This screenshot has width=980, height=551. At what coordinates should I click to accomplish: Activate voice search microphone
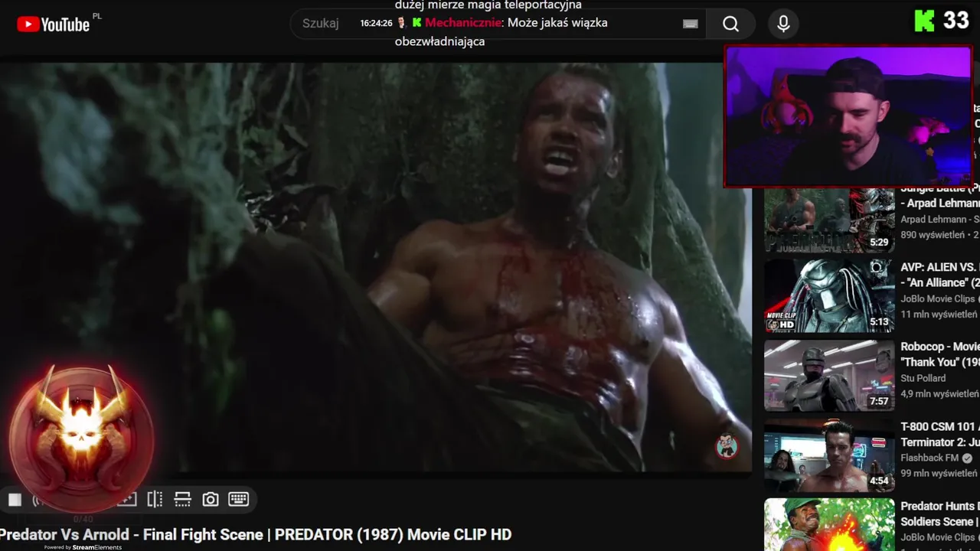tap(783, 24)
